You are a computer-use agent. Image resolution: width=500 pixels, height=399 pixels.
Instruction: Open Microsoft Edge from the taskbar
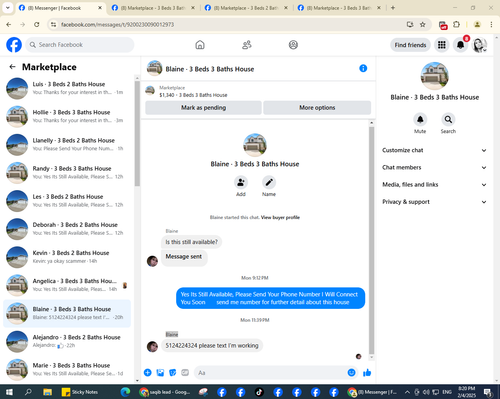point(125,392)
